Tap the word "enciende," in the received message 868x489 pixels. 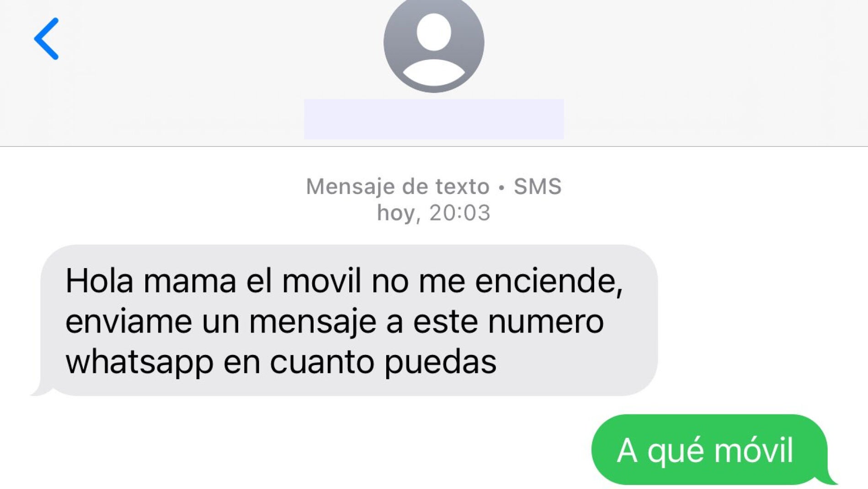point(549,281)
